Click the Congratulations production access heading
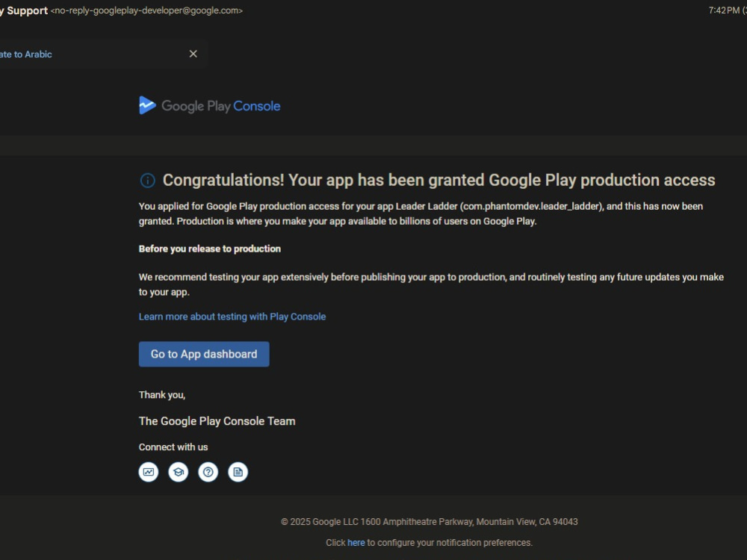 [x=438, y=180]
